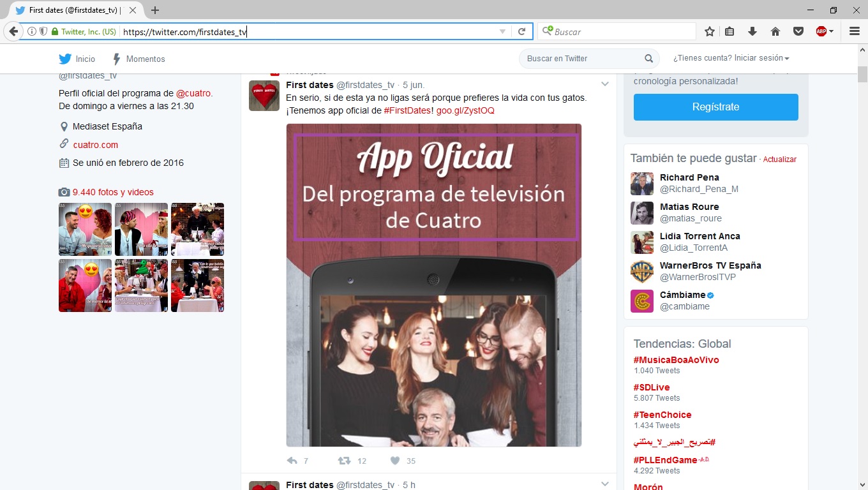Viewport: 868px width, 490px height.
Task: Open the Iniciar sesión dropdown
Action: coord(731,58)
